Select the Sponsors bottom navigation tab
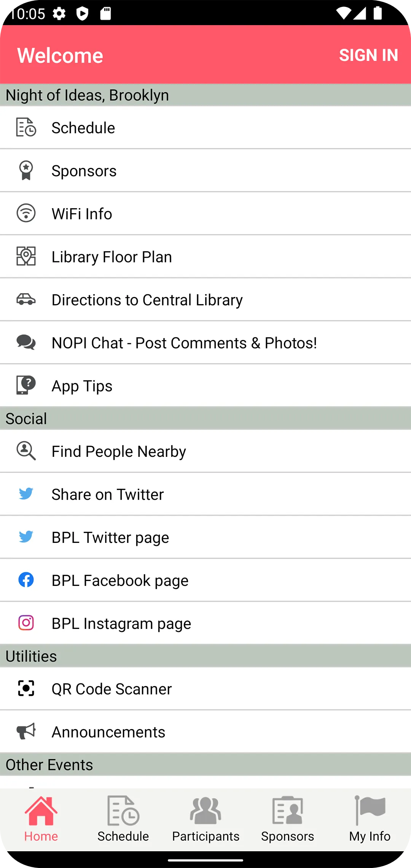This screenshot has width=411, height=868. coord(288,819)
